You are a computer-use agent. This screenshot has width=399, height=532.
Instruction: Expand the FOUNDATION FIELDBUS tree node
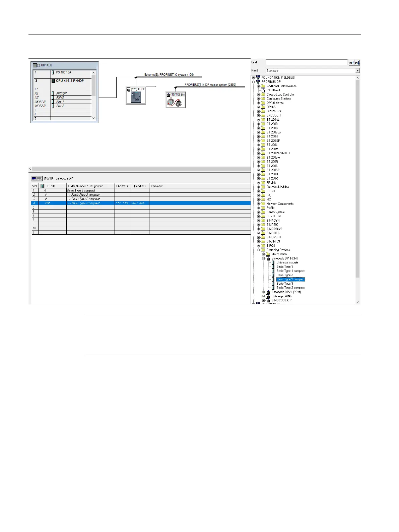[253, 78]
